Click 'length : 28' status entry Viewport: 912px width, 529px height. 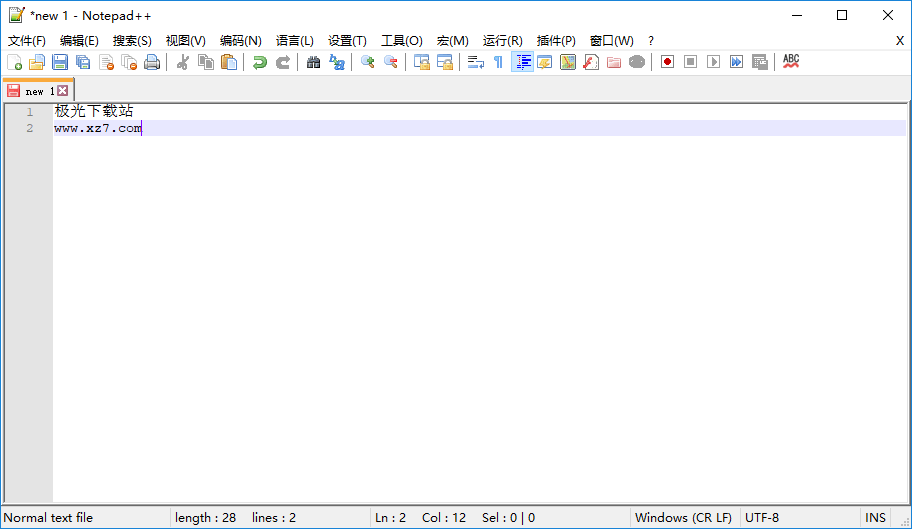coord(205,517)
